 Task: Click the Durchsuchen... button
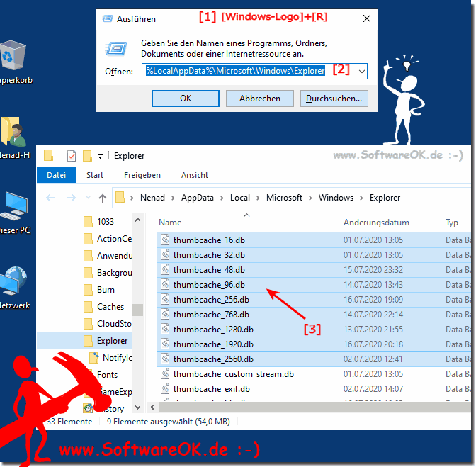point(334,99)
